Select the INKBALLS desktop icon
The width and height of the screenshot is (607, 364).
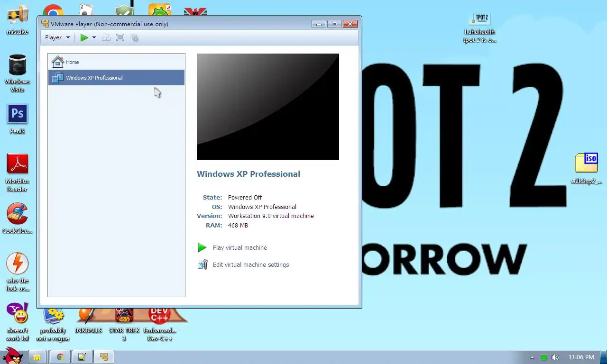[88, 321]
